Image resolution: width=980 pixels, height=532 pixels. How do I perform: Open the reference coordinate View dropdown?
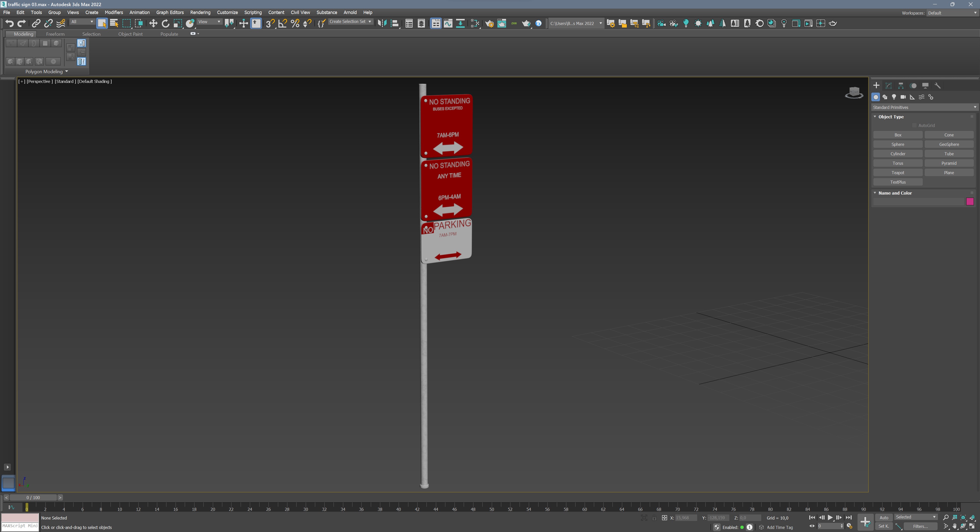coord(209,22)
